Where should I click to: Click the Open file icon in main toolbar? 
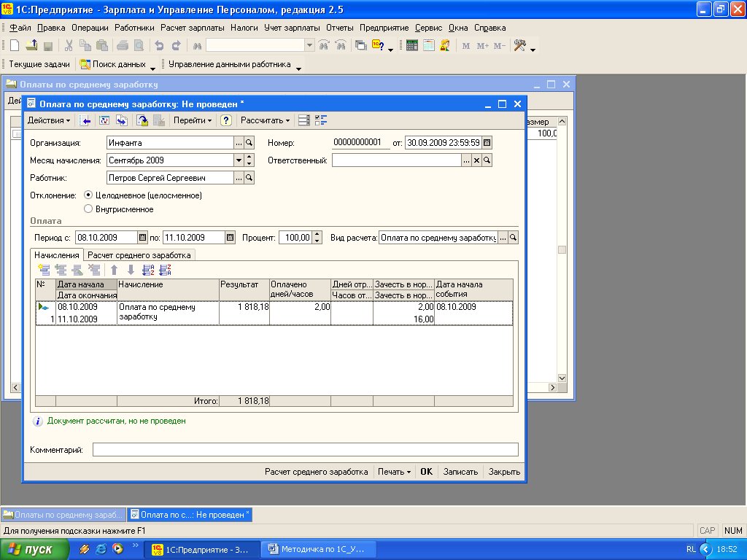(31, 45)
